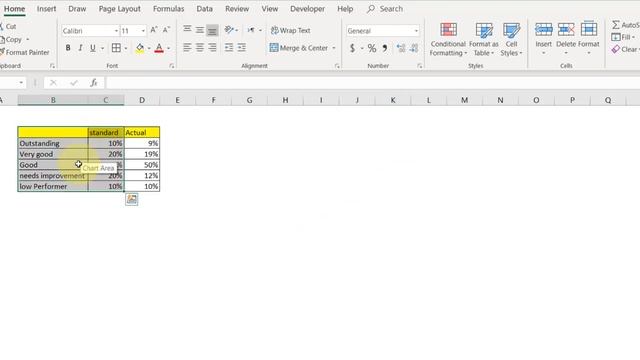Select Middle Align icon
The width and height of the screenshot is (640, 360).
[x=200, y=29]
